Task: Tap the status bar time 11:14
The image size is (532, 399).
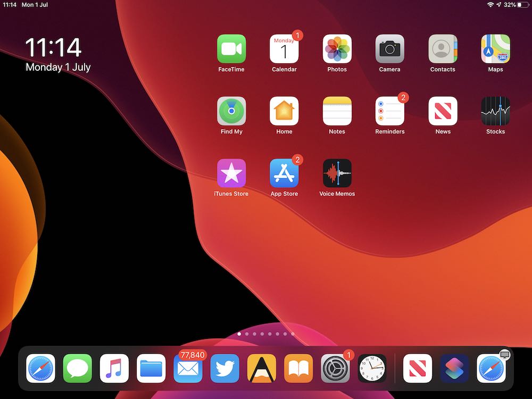Action: coord(10,5)
